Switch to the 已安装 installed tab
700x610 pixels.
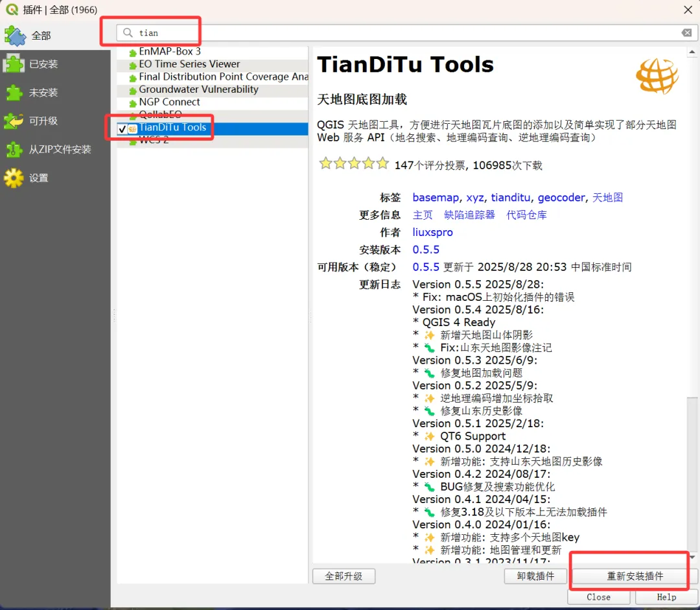(x=55, y=64)
